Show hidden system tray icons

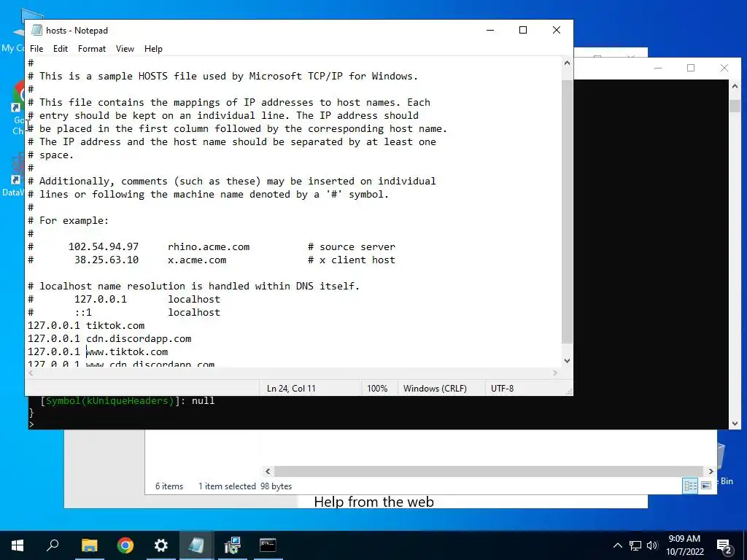coord(617,545)
